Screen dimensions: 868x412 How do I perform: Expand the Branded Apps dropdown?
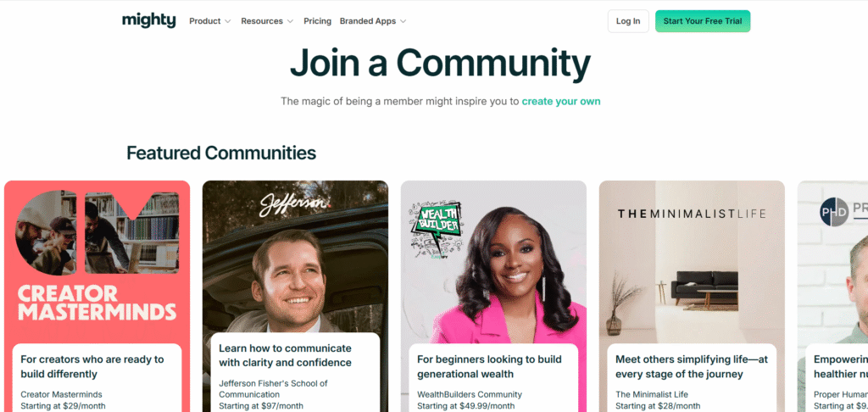tap(373, 21)
